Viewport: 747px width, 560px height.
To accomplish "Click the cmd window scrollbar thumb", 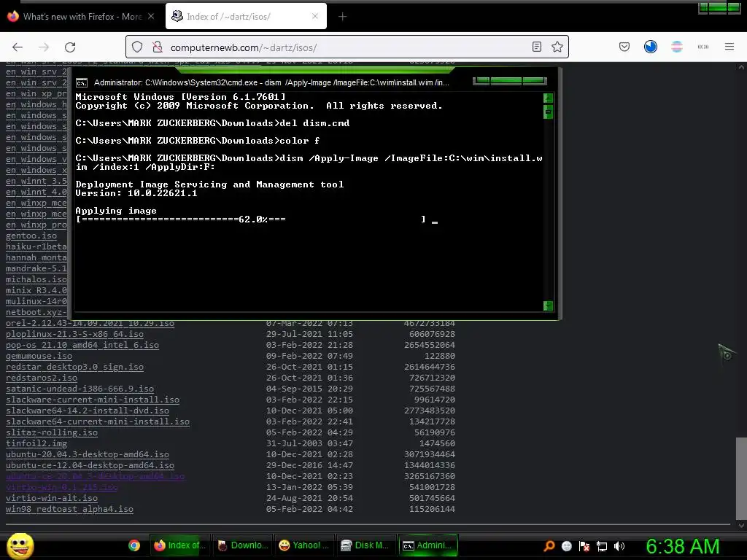I will point(548,112).
